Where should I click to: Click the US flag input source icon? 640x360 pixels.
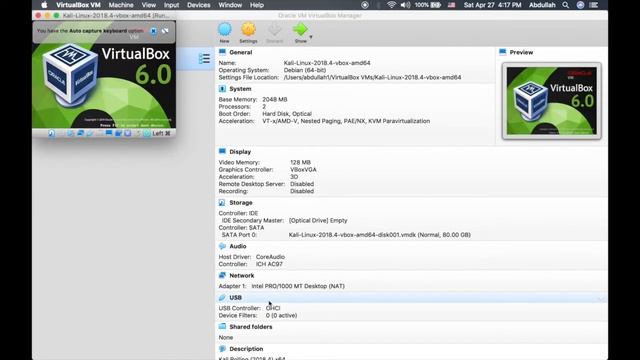pyautogui.click(x=451, y=5)
